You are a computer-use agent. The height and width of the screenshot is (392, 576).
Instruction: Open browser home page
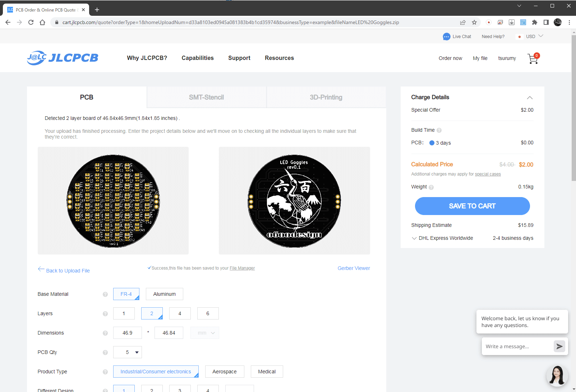(x=42, y=22)
